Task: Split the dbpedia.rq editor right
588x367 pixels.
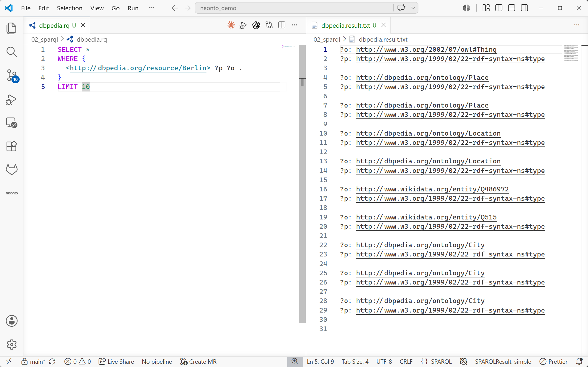Action: [282, 25]
